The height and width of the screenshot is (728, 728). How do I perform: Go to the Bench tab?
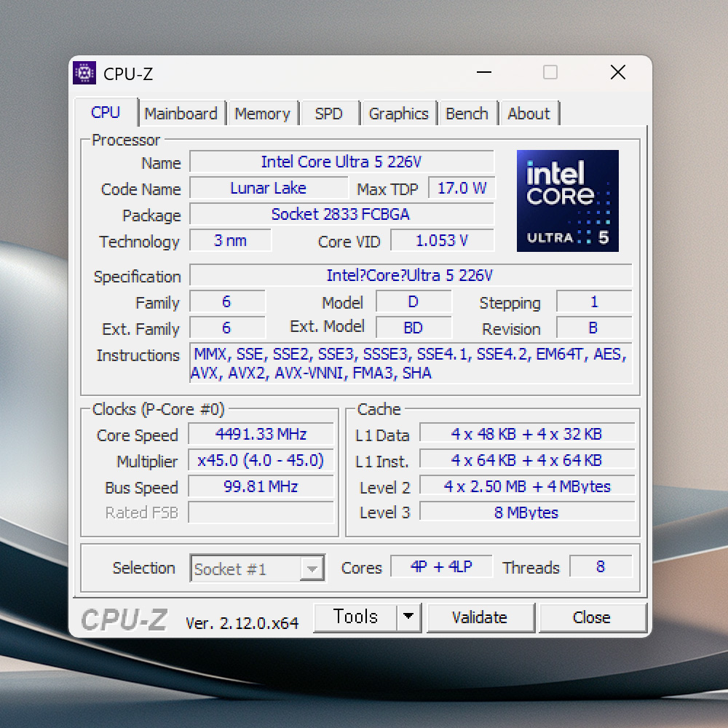467,114
